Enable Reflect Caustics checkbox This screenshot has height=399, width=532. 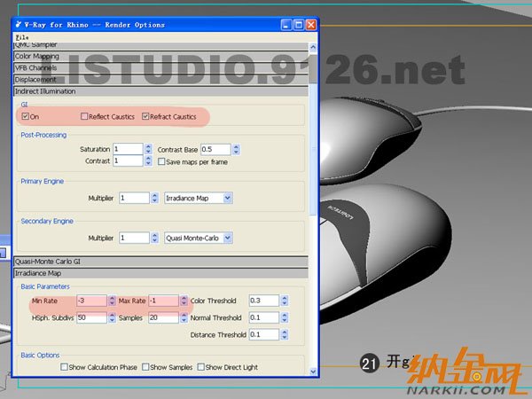(84, 116)
